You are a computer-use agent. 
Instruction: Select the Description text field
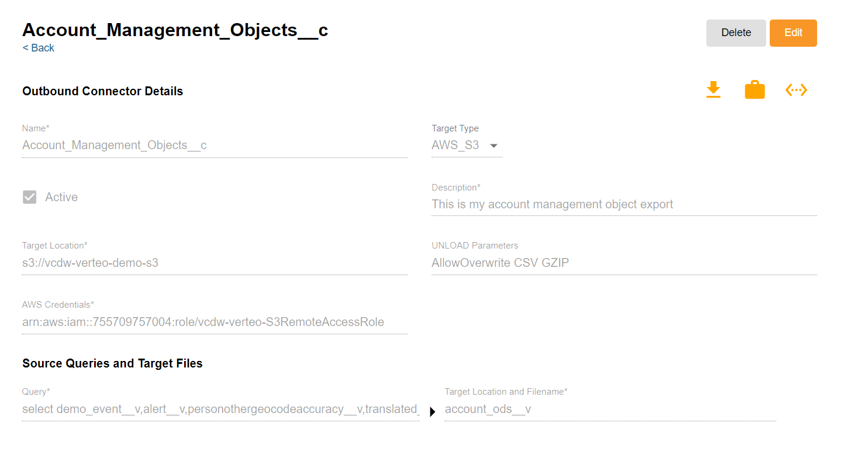(623, 204)
